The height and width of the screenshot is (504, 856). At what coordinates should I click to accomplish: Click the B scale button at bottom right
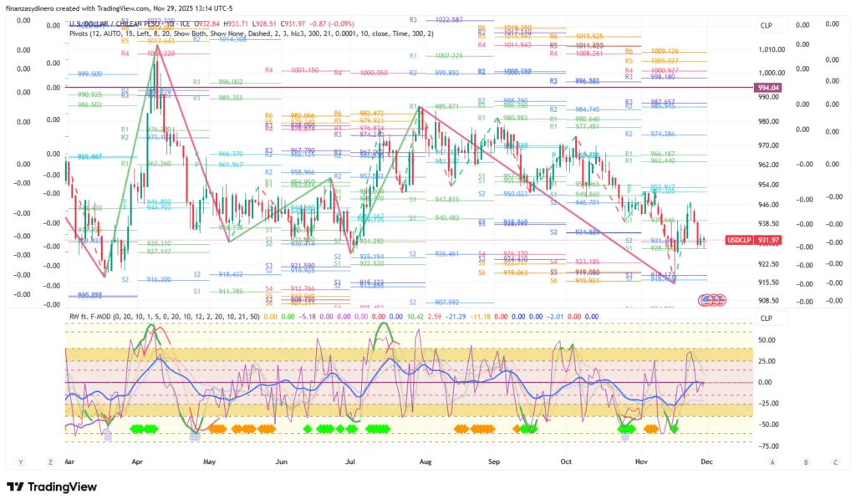804,461
